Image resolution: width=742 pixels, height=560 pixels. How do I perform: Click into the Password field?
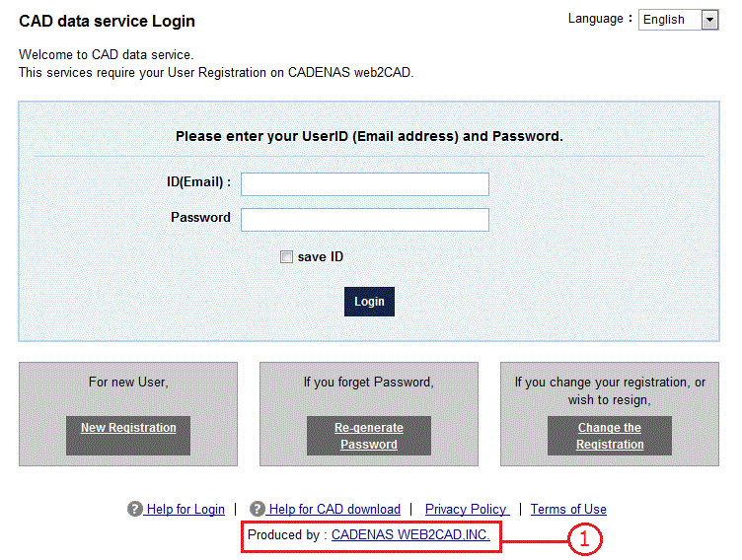tap(365, 219)
